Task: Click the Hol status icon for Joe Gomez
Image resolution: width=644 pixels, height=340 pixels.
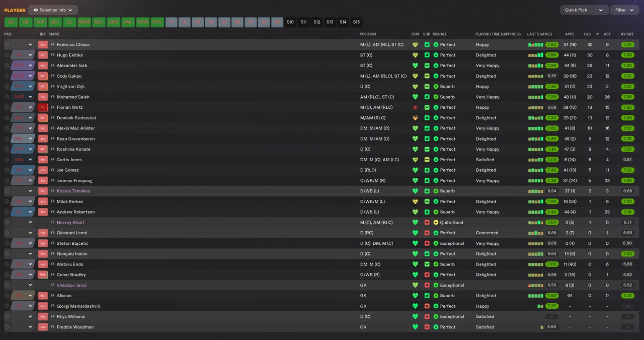Action: (x=43, y=170)
